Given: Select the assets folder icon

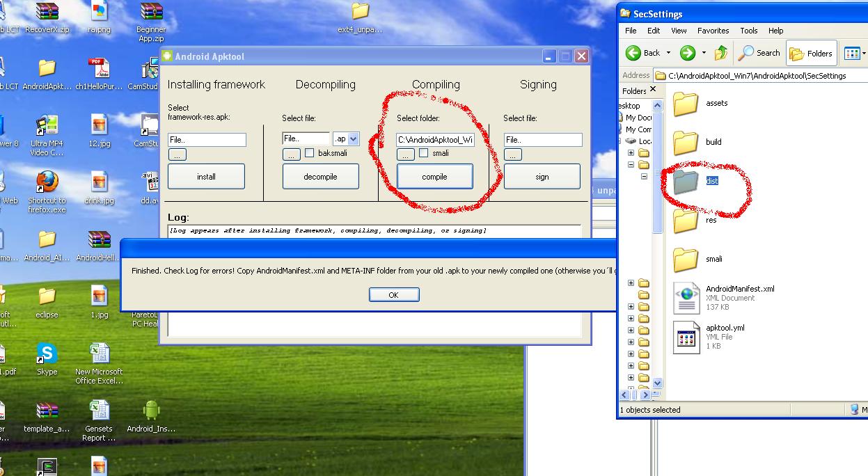Looking at the screenshot, I should (x=686, y=103).
